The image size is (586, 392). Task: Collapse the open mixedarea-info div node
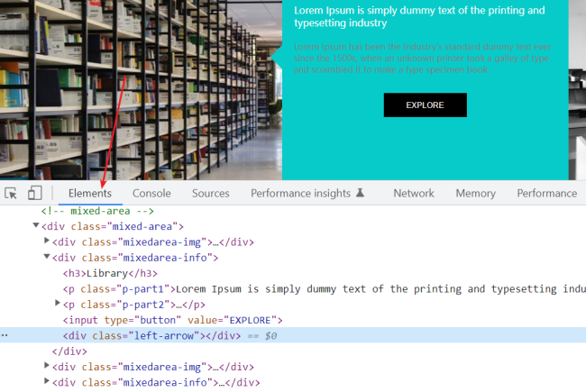coord(47,257)
